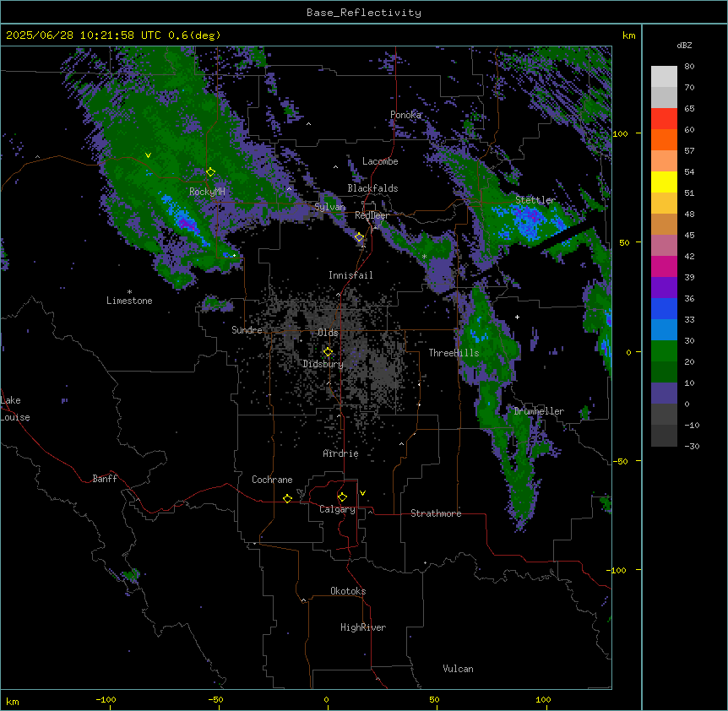Click the Blackfalds town label

coord(372,188)
